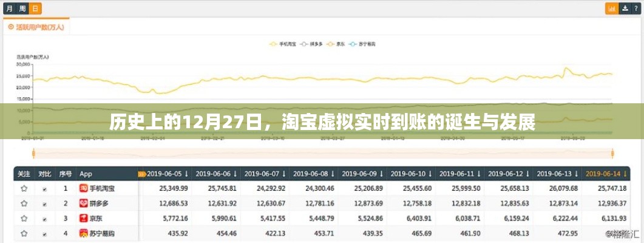Click the 苏宁易购 app logo icon
Screen dimensions: 644x243
tap(84, 233)
